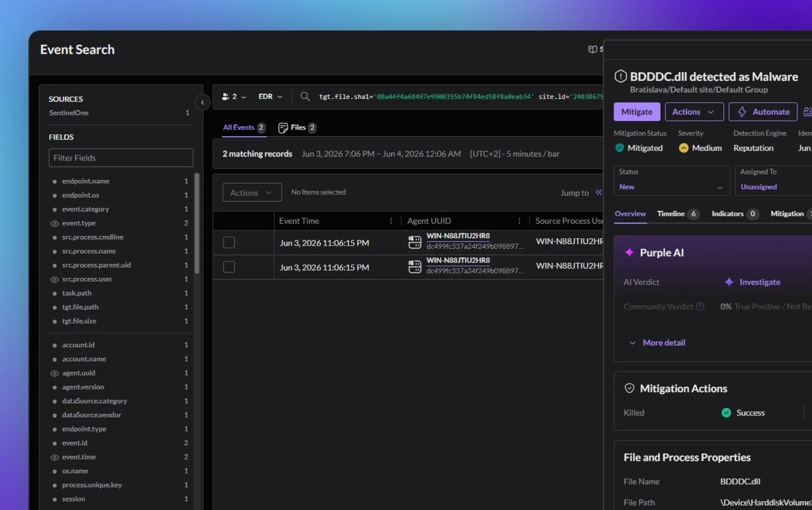
Task: Click the Jump to double-arrow icon
Action: click(599, 192)
